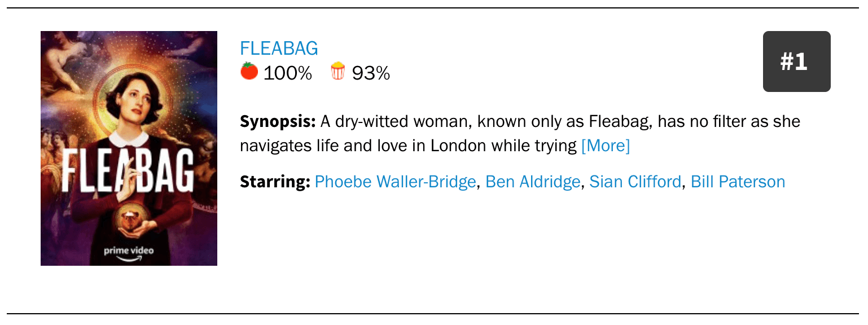Expand the synopsis with the More link

pyautogui.click(x=606, y=146)
